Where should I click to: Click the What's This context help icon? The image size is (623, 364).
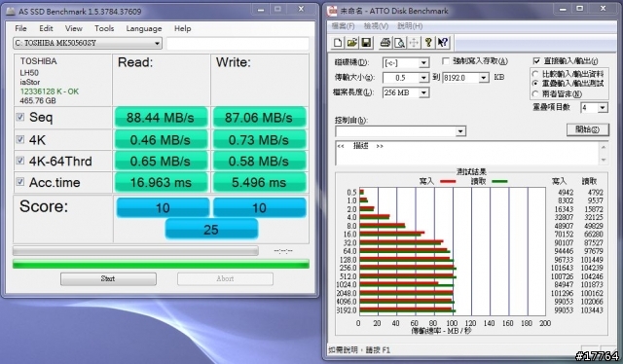pyautogui.click(x=442, y=43)
